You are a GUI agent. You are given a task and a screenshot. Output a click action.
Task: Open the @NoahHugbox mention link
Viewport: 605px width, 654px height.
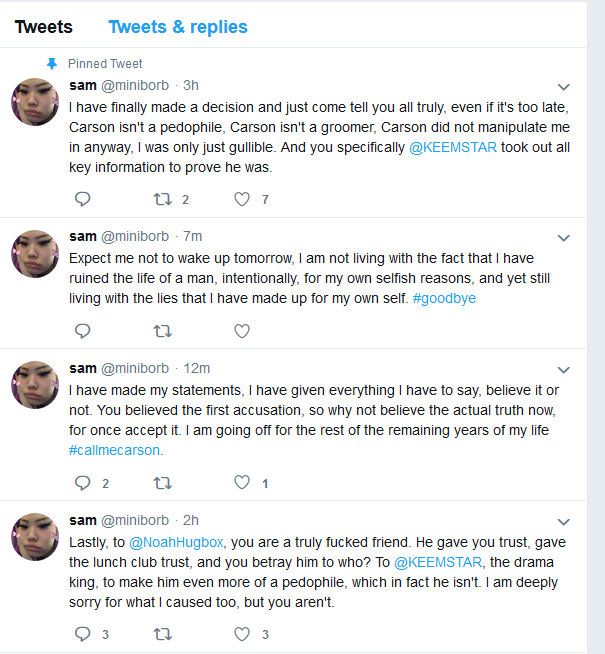(176, 542)
